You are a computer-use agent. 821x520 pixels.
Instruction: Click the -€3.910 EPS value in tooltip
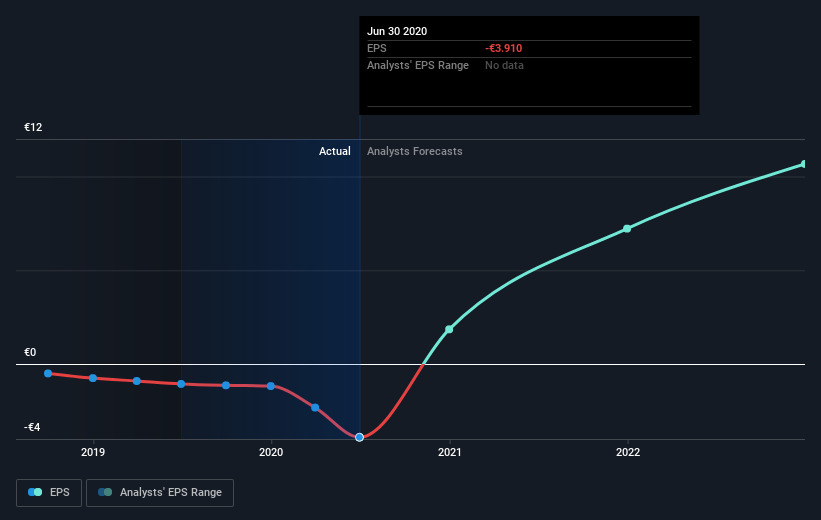click(x=504, y=48)
